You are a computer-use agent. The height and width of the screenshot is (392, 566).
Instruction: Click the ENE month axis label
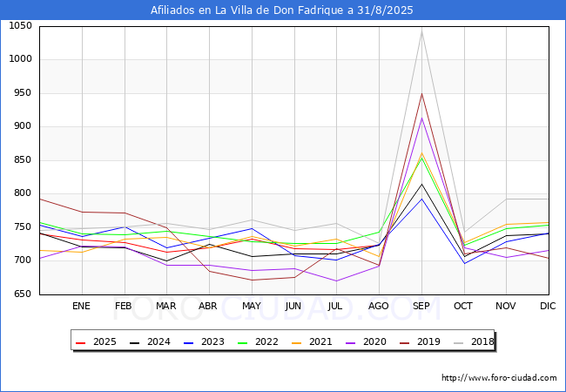pos(81,306)
